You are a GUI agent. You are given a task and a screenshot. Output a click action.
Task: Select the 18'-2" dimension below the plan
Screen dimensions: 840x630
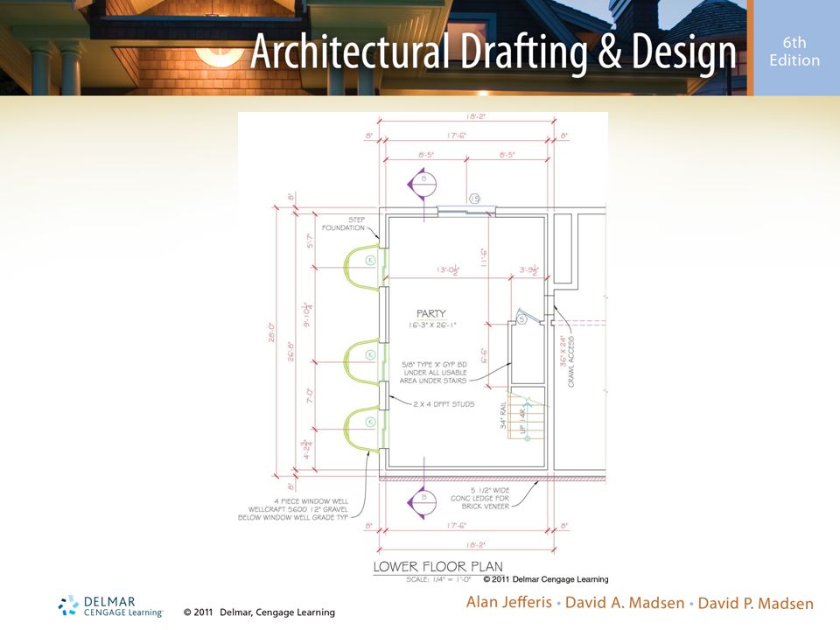point(476,545)
